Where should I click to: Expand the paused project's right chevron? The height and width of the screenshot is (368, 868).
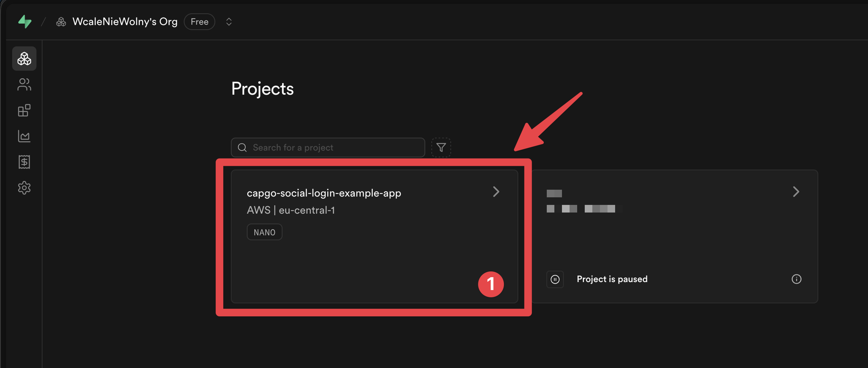point(796,192)
